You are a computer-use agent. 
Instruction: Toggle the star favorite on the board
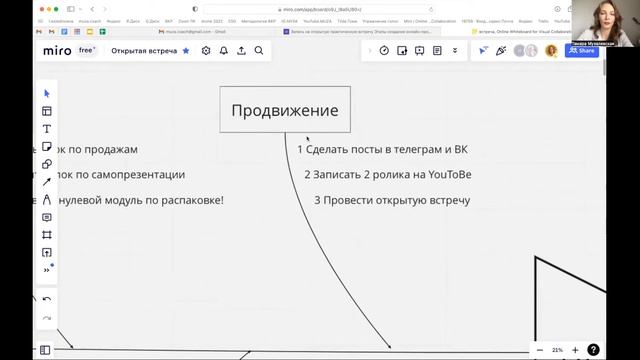186,51
